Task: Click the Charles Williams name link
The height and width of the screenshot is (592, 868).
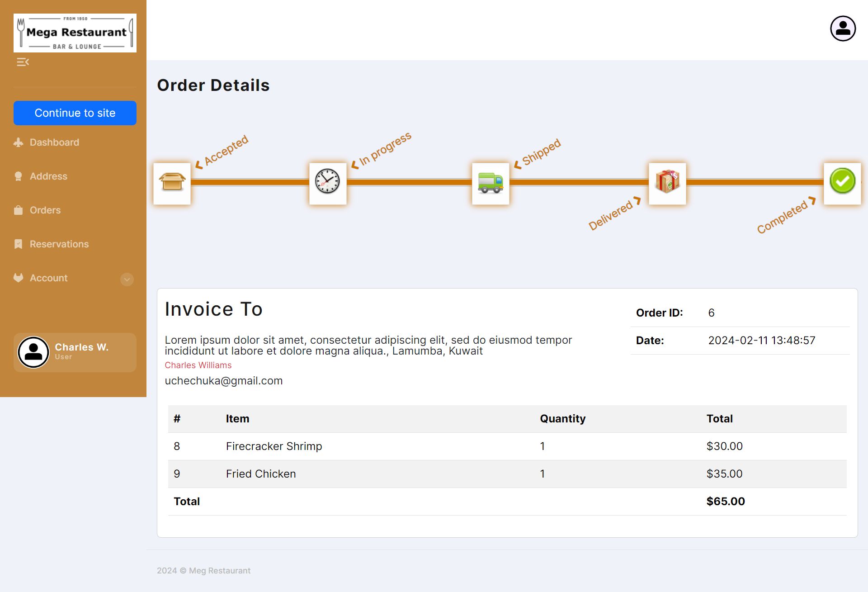Action: 198,365
